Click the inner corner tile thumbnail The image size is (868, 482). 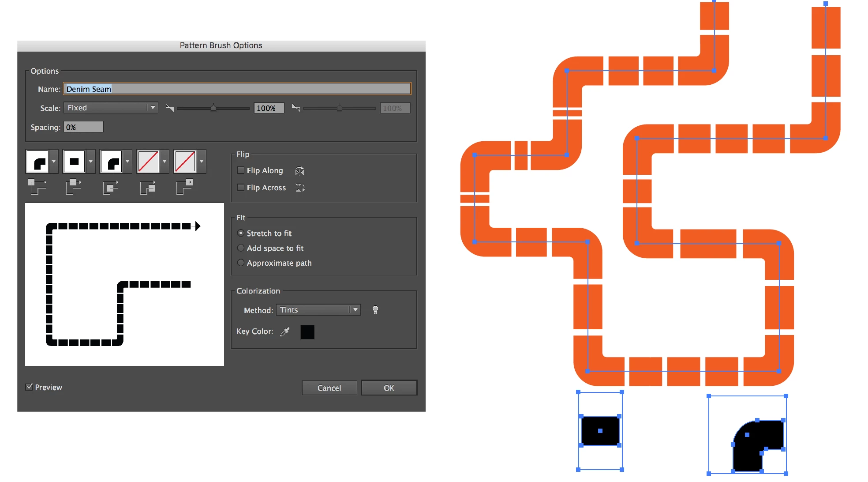111,162
